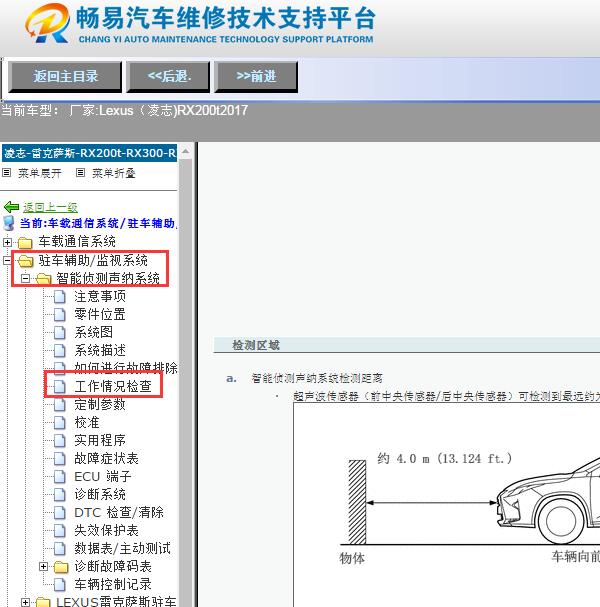Viewport: 600px width, 607px height.
Task: Open the 车载通信系统 folder
Action: click(x=77, y=242)
